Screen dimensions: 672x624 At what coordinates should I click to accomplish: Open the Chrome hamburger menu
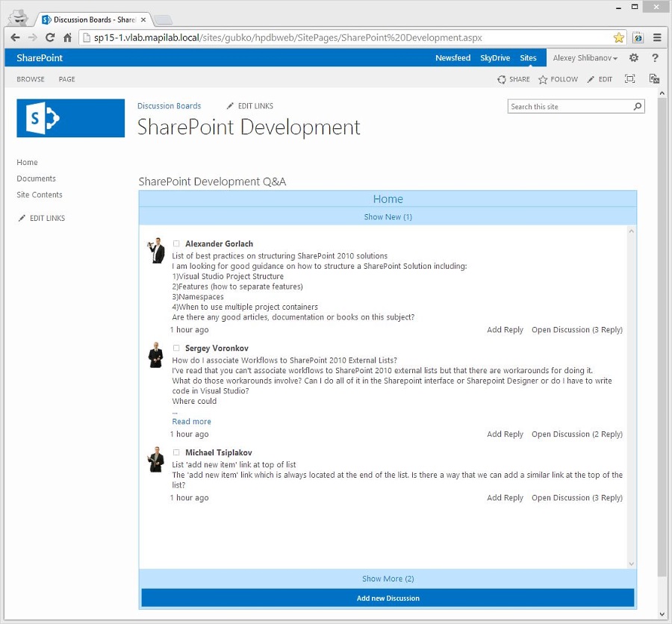657,38
